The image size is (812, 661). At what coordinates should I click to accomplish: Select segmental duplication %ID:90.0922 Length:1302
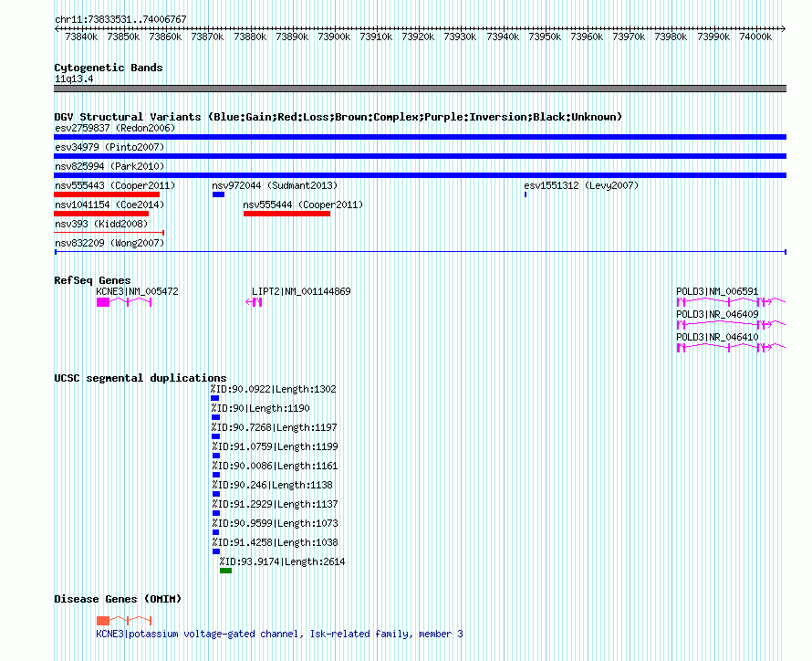point(215,398)
